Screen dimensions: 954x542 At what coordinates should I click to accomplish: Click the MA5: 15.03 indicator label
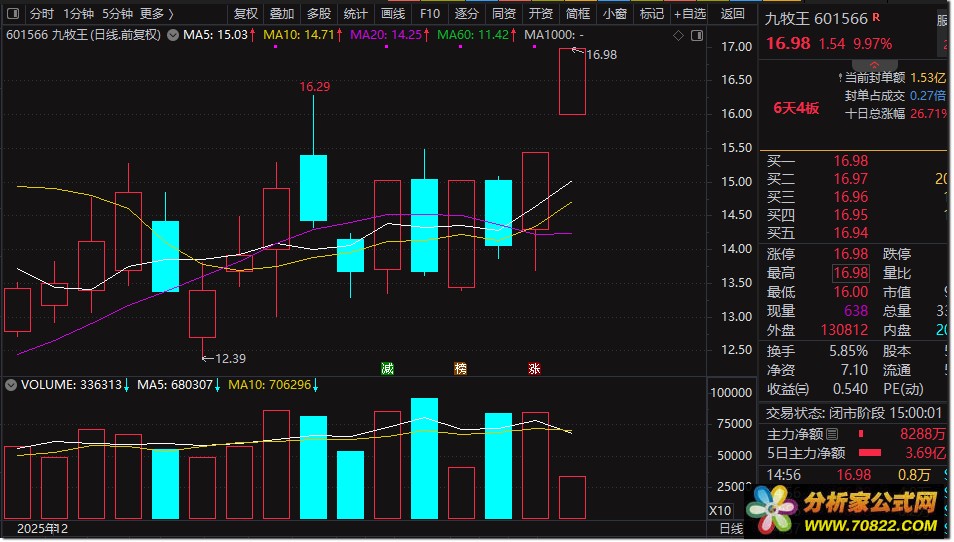(x=219, y=35)
